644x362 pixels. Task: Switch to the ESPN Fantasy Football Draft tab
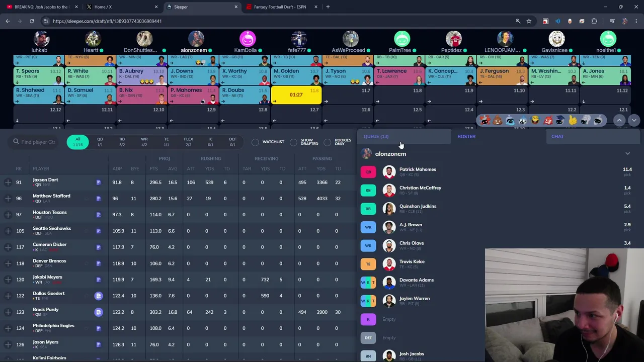tap(281, 7)
